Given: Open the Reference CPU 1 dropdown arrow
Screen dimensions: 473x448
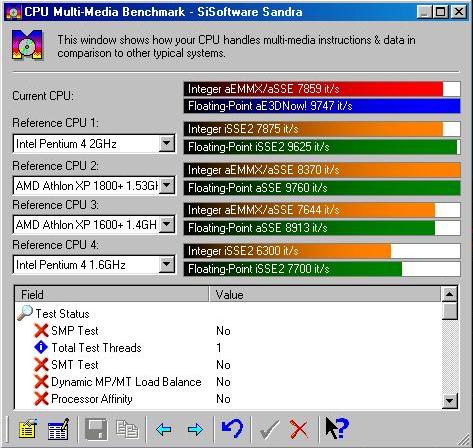Looking at the screenshot, I should point(167,144).
